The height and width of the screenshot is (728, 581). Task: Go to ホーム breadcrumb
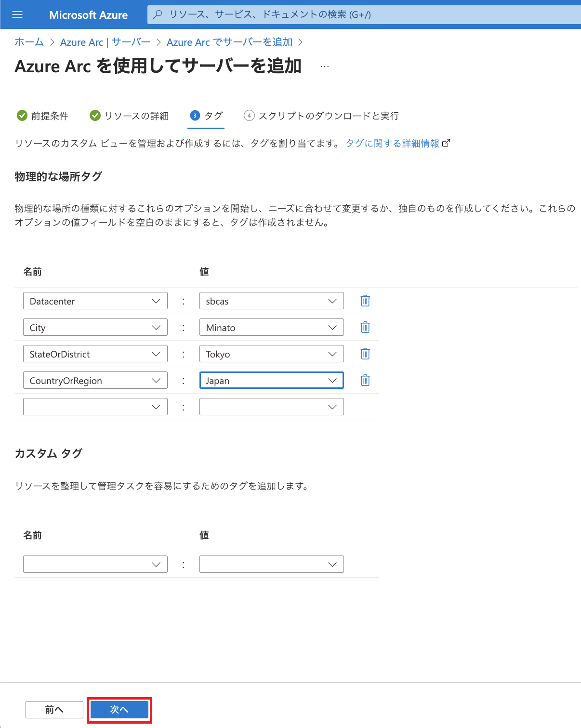point(29,42)
